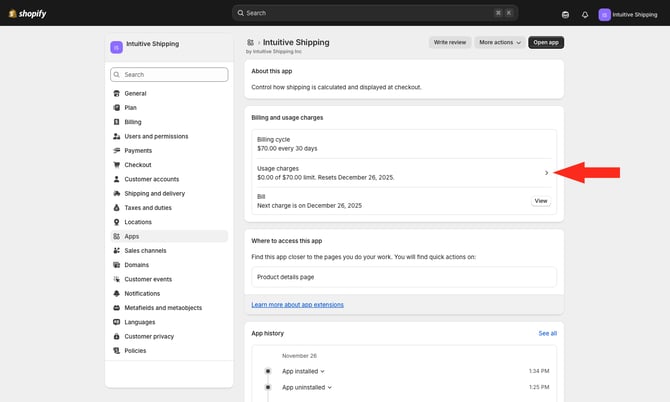Click See all in App history
The height and width of the screenshot is (402, 670).
click(547, 333)
